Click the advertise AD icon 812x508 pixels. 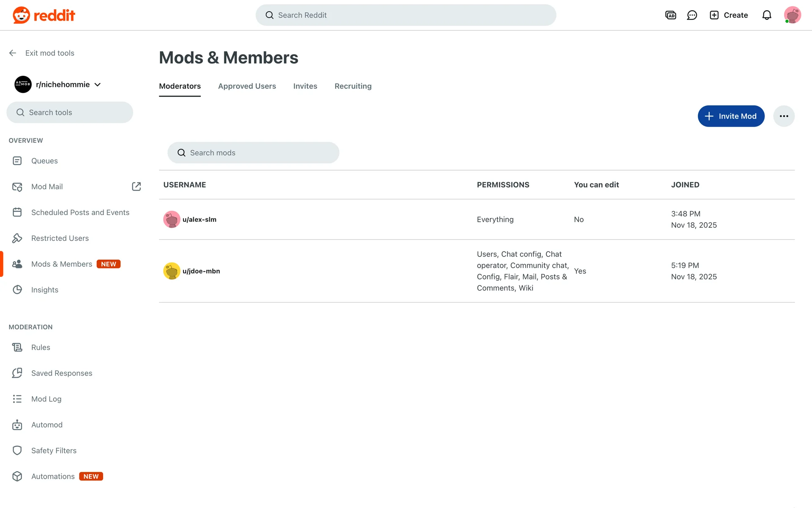[x=671, y=15]
